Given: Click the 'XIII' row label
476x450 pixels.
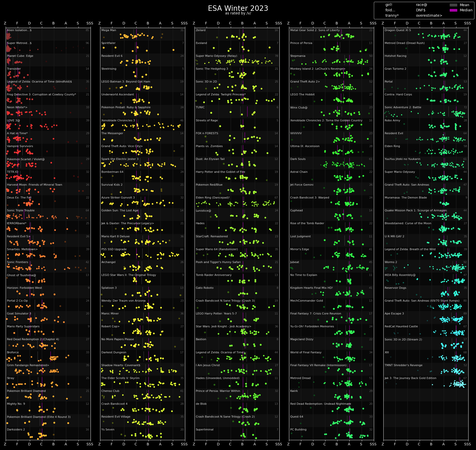Looking at the screenshot, I should coord(387,353).
